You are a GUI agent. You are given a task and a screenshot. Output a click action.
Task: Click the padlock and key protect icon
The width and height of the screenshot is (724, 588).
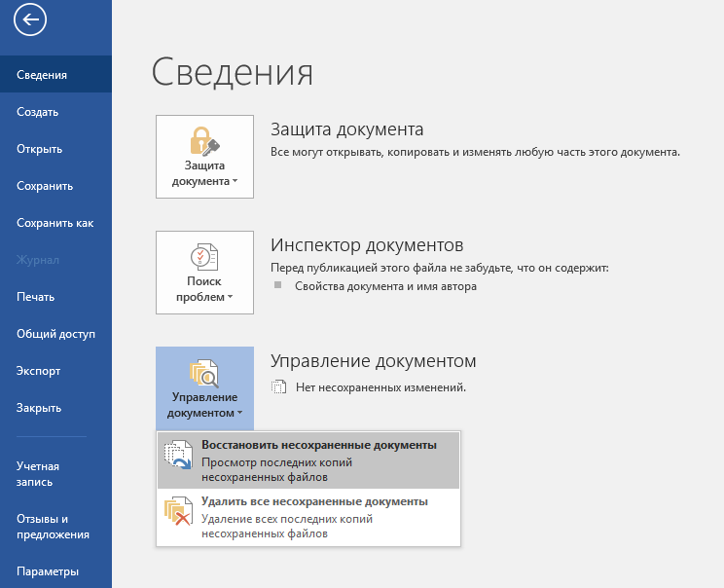204,140
